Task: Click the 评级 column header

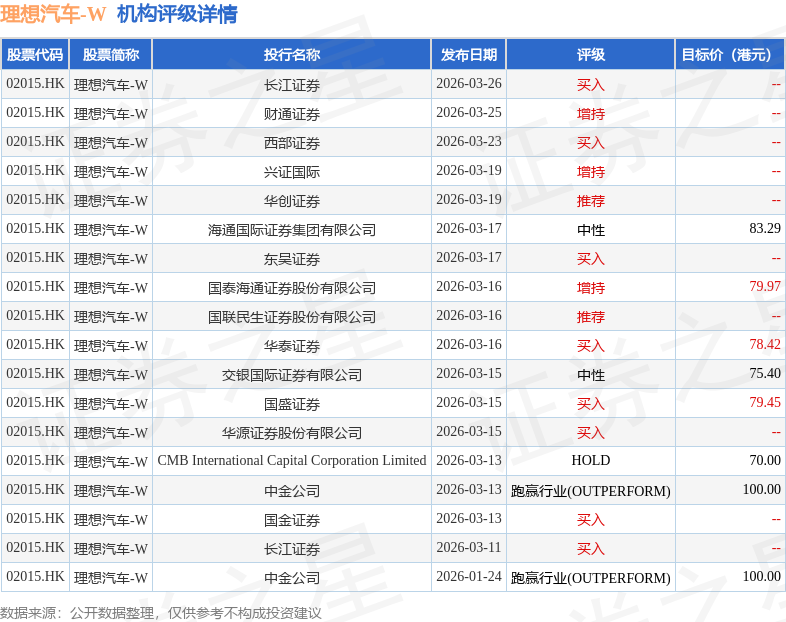Action: [590, 55]
